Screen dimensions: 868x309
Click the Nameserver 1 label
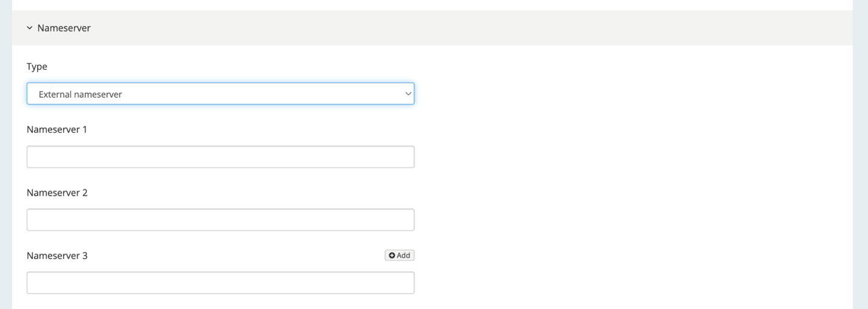[x=57, y=129]
